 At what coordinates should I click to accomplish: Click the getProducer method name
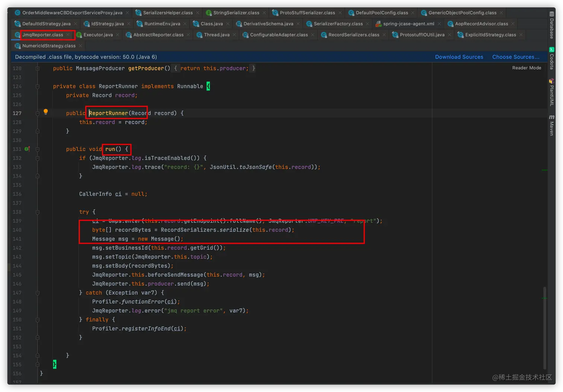coord(146,68)
